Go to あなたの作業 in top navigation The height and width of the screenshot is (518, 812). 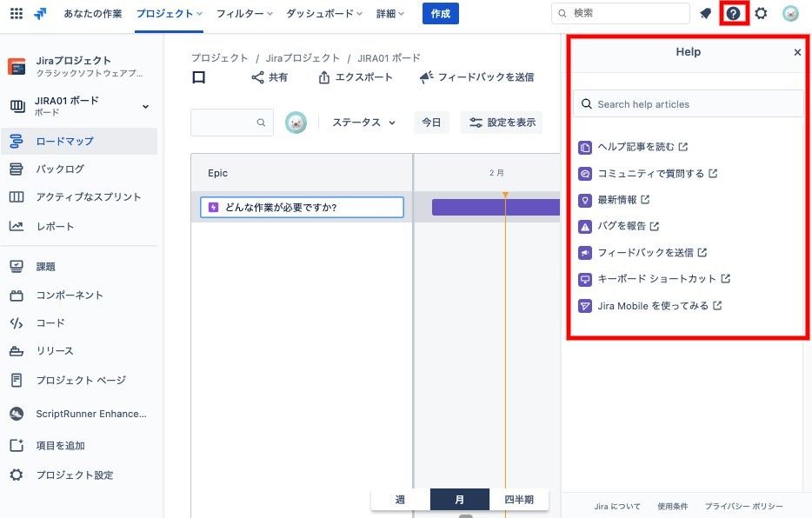point(93,14)
